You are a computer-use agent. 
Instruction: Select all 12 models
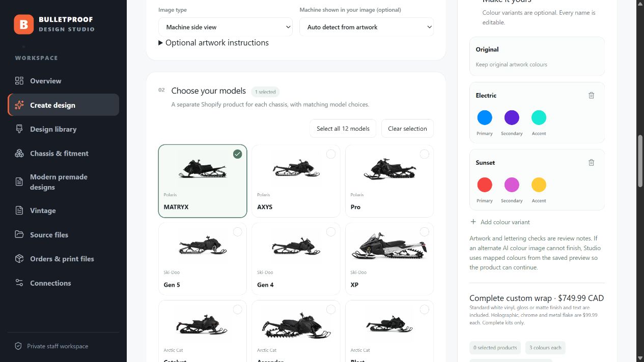(343, 129)
